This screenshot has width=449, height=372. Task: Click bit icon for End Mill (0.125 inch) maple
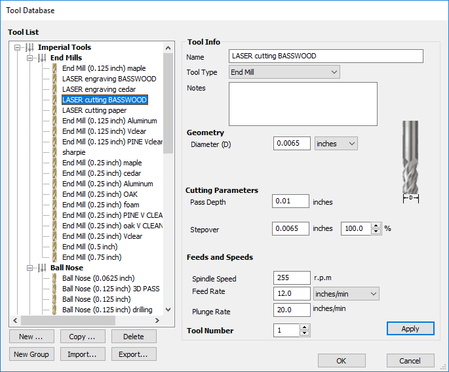(x=54, y=68)
